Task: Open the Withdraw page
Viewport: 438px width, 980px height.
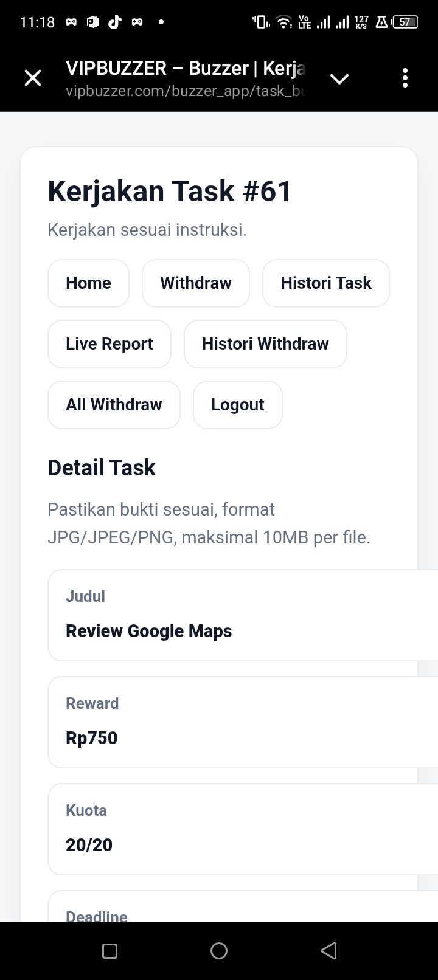Action: tap(196, 283)
